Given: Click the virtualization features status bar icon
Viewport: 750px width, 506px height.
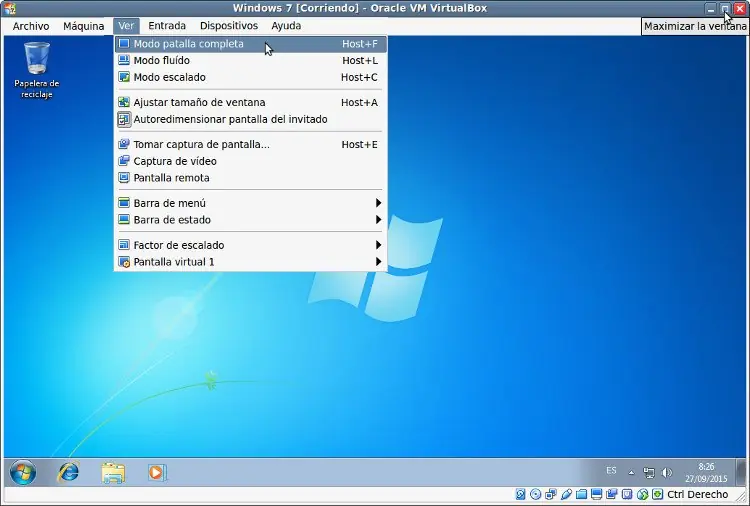Looking at the screenshot, I should pos(627,494).
